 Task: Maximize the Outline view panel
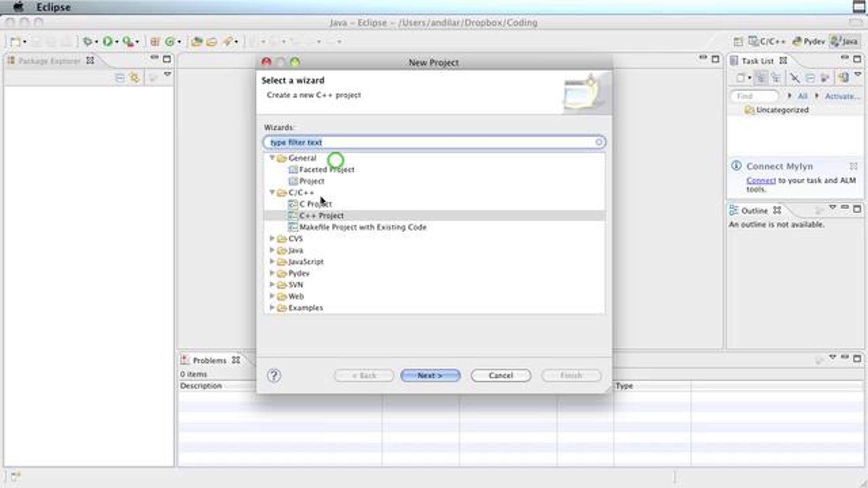857,209
